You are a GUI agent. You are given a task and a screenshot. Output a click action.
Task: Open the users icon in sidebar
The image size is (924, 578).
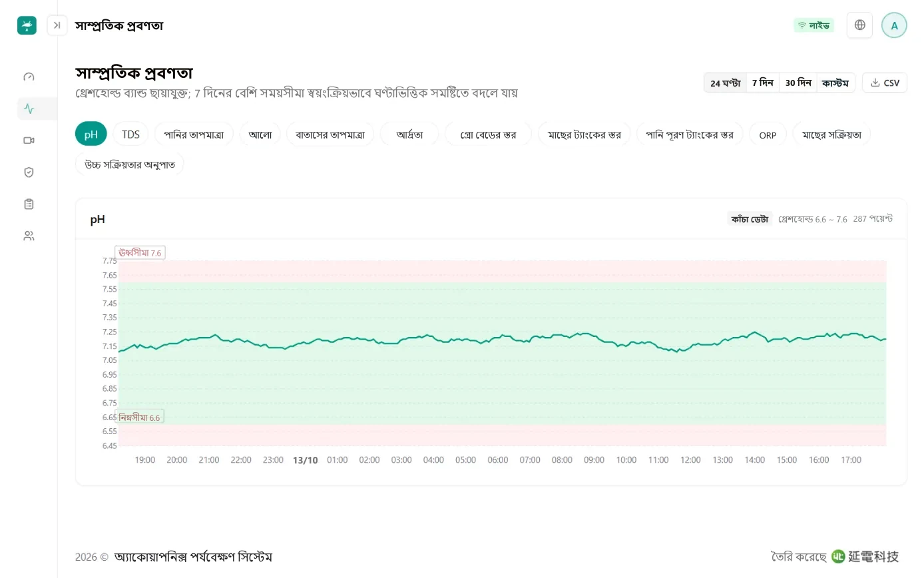coord(29,236)
